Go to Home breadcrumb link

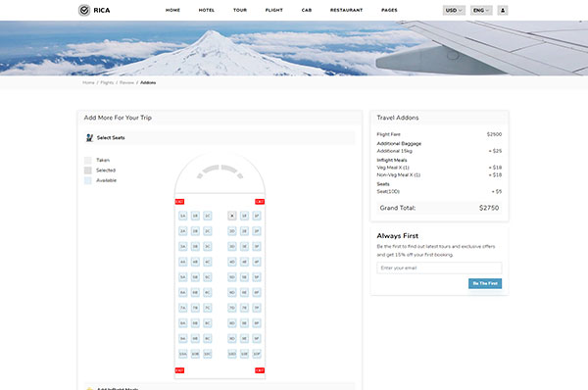point(88,82)
